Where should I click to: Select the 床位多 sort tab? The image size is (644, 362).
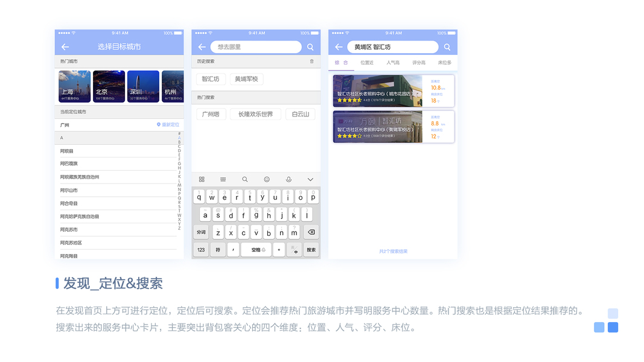pos(444,62)
